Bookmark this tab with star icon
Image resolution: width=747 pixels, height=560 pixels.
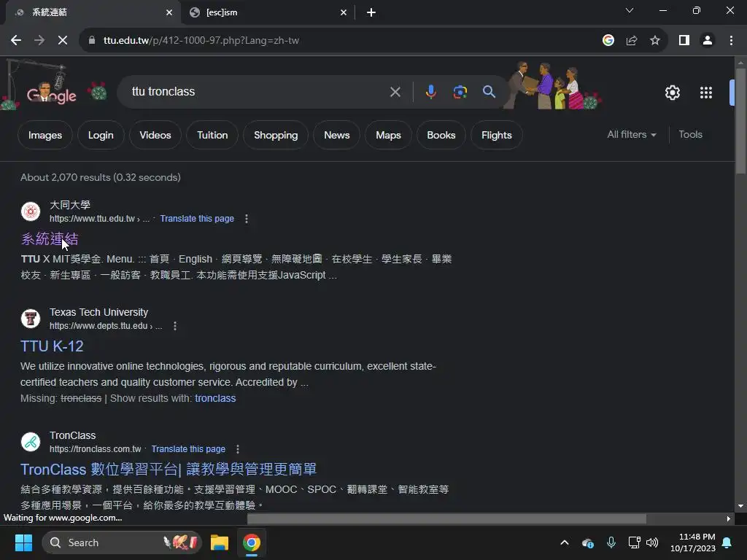coord(655,41)
